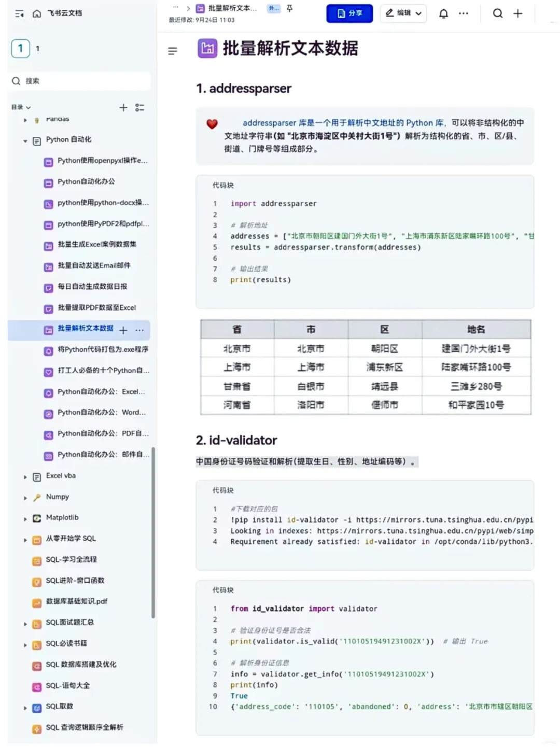Click the table header 地名
The image size is (560, 748).
[x=476, y=330]
